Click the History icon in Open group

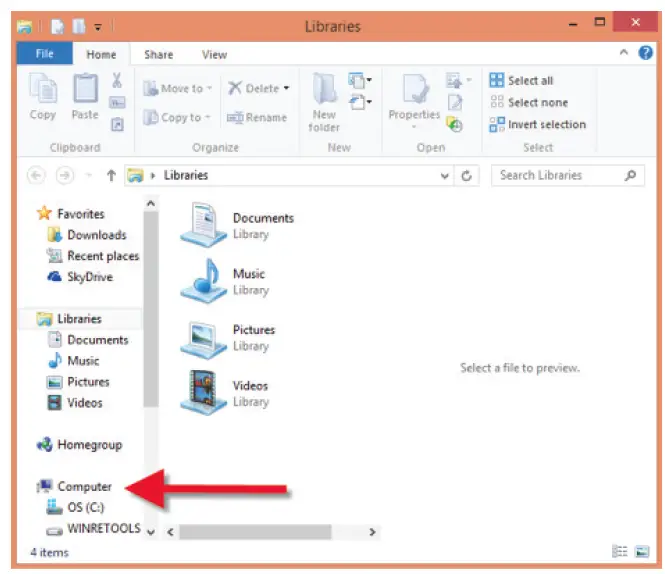point(455,125)
